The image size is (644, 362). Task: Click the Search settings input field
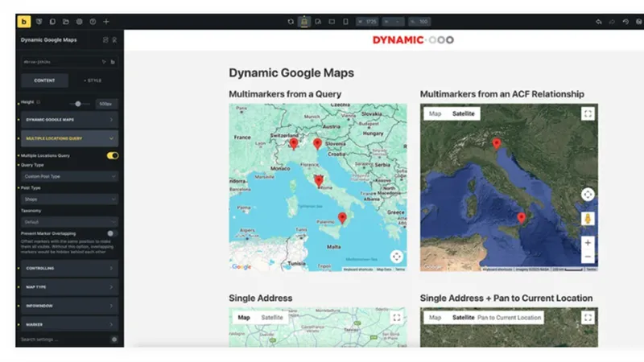tap(65, 339)
